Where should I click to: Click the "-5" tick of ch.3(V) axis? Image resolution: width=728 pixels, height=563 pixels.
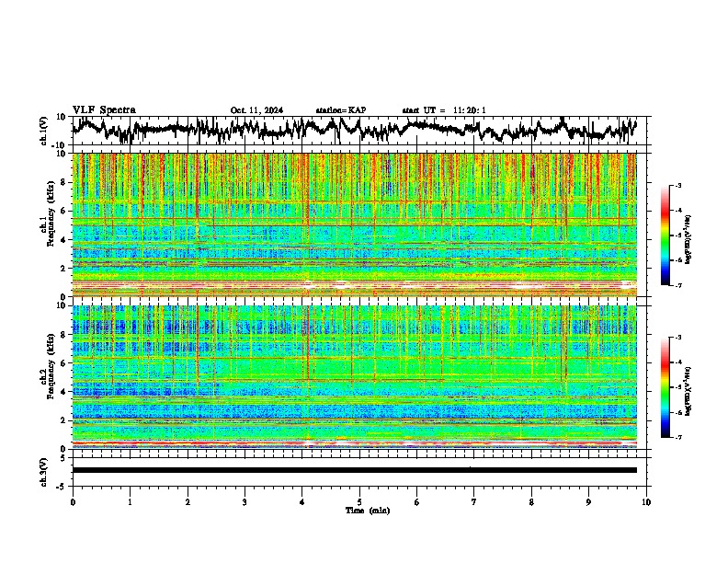pyautogui.click(x=62, y=487)
